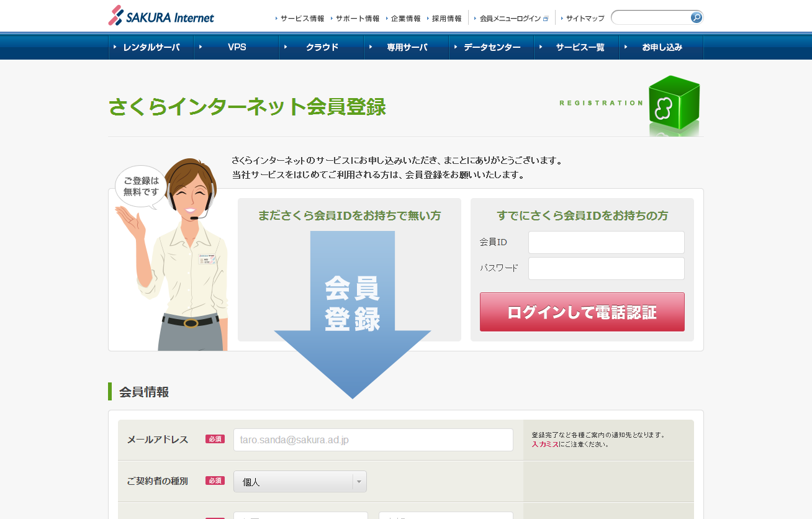This screenshot has height=519, width=812.
Task: Select the サービス一覧 navigation tab
Action: 577,47
